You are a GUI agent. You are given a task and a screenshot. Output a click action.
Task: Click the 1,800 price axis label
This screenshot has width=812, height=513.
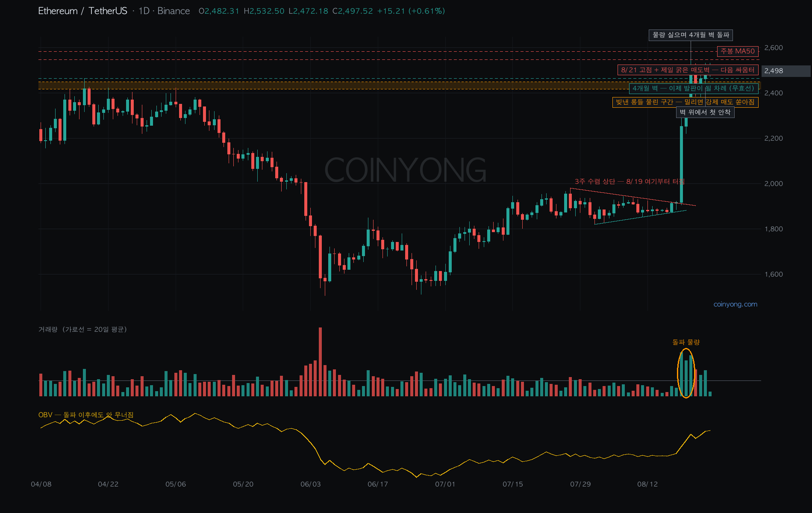point(774,229)
